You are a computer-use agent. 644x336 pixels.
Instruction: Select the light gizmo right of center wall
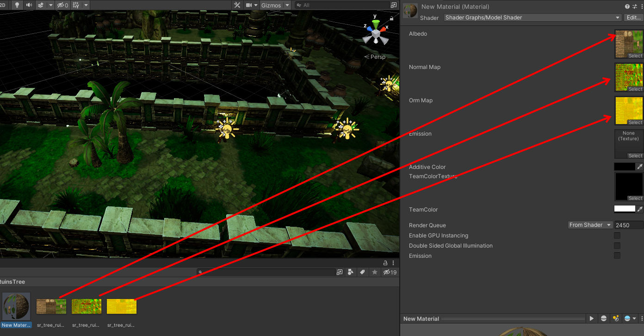(347, 128)
